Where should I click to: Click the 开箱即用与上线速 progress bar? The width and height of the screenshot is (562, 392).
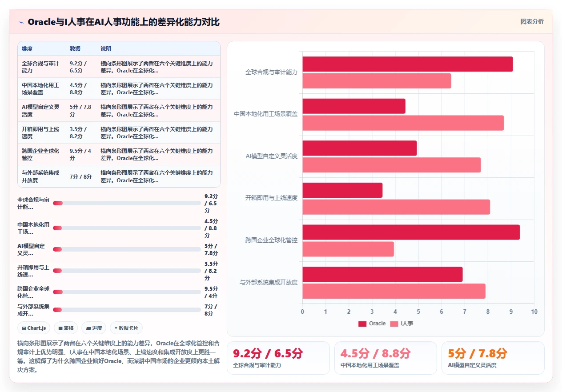click(127, 271)
